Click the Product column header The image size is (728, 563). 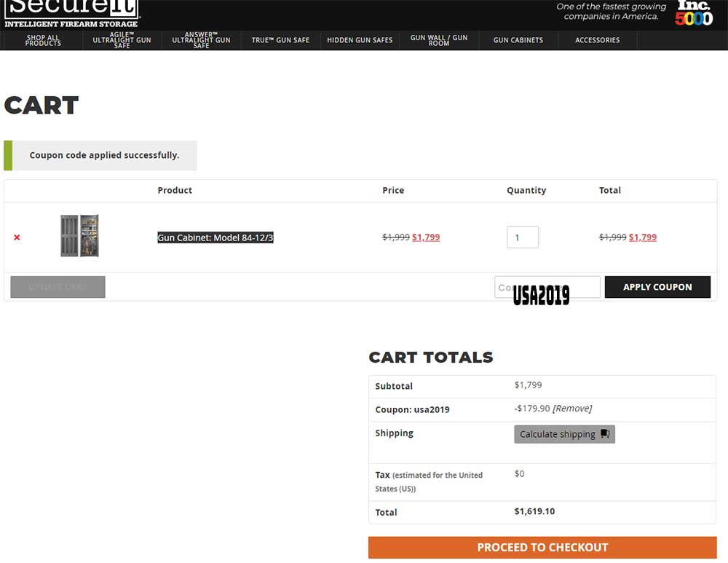[x=175, y=190]
